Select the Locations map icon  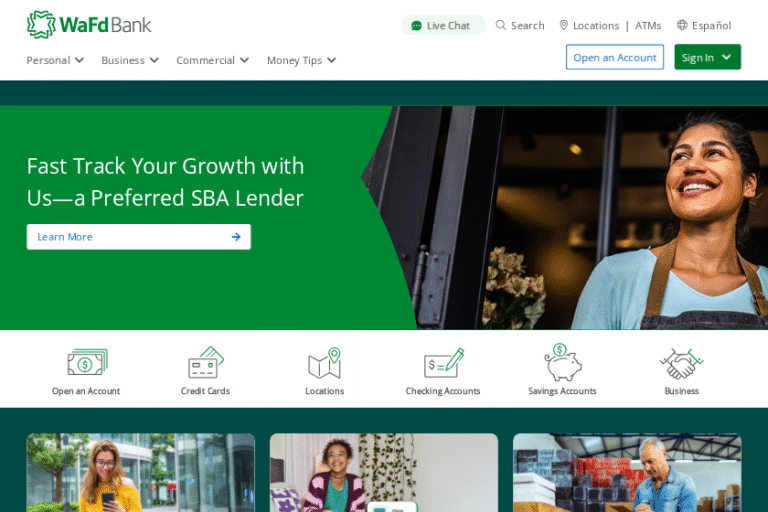(324, 363)
